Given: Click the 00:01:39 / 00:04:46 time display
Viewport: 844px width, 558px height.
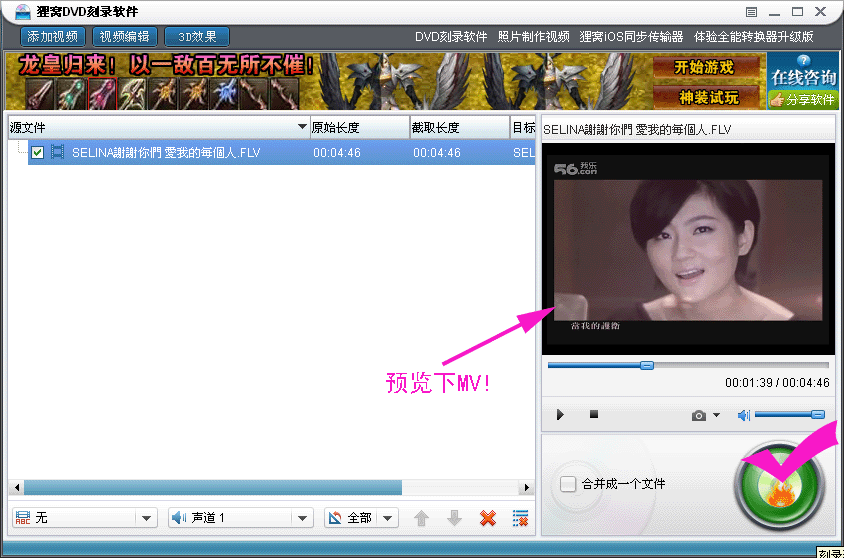Looking at the screenshot, I should pyautogui.click(x=777, y=383).
